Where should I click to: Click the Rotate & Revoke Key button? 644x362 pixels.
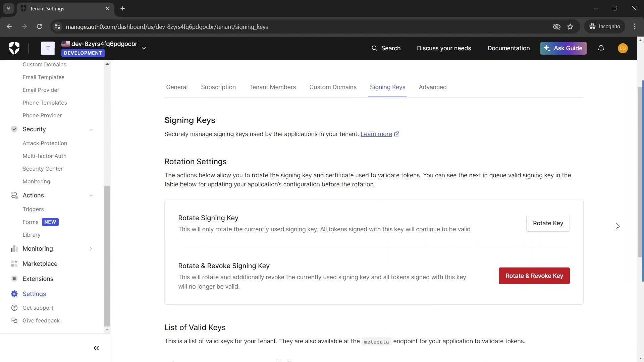click(x=534, y=276)
